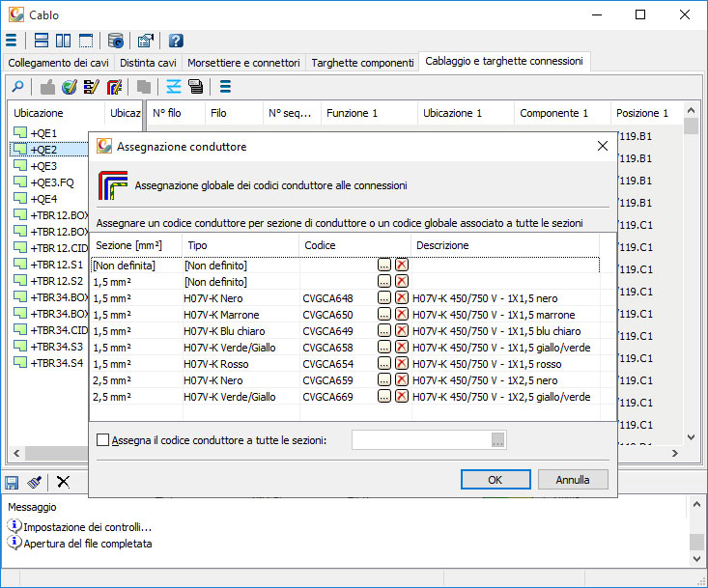Browse code for 1,5 mm² [Non definito] row
This screenshot has width=708, height=588.
[x=384, y=282]
